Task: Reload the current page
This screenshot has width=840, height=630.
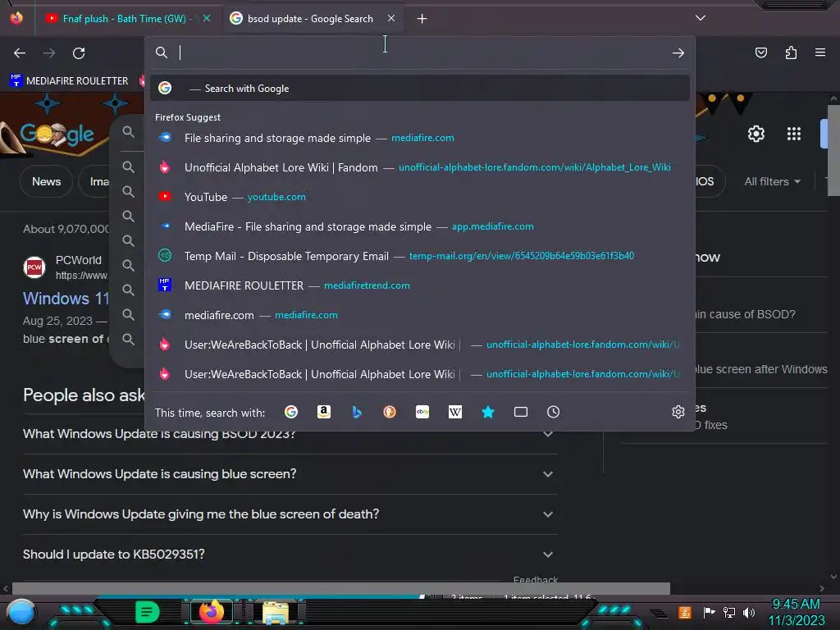Action: coord(79,53)
